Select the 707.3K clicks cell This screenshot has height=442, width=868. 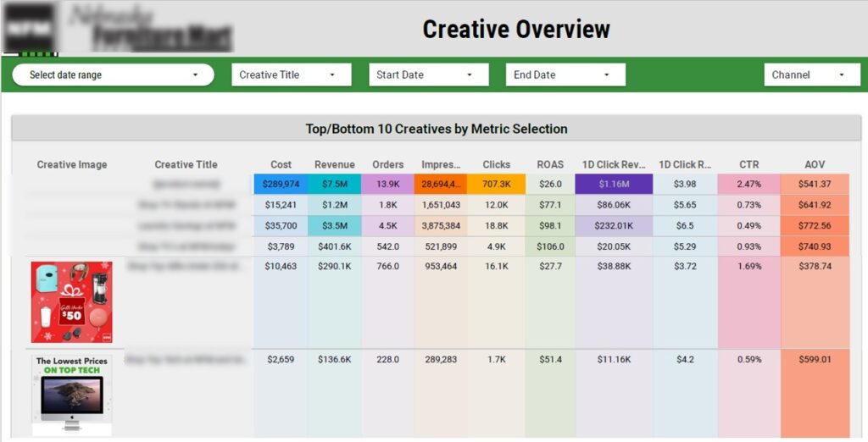[496, 184]
